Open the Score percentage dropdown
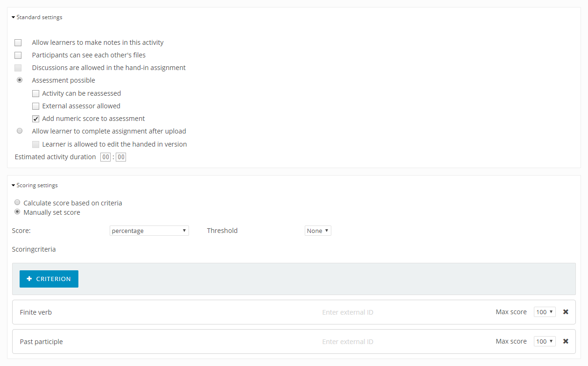Screen dimensions: 588x366 pyautogui.click(x=149, y=231)
